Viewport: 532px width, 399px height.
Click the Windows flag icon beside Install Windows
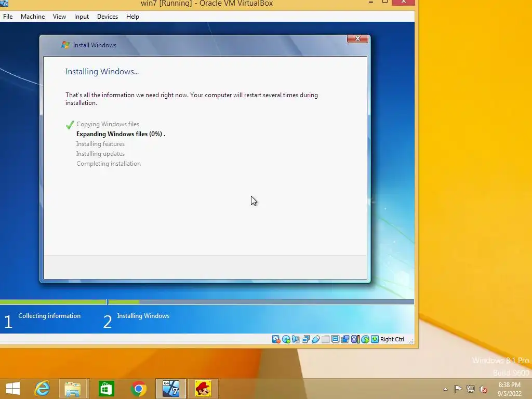[65, 45]
